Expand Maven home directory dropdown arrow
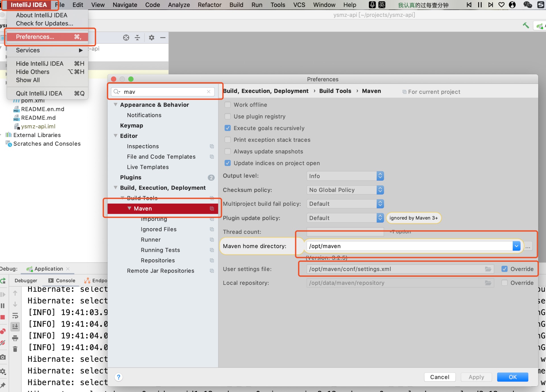This screenshot has height=392, width=546. coord(516,246)
